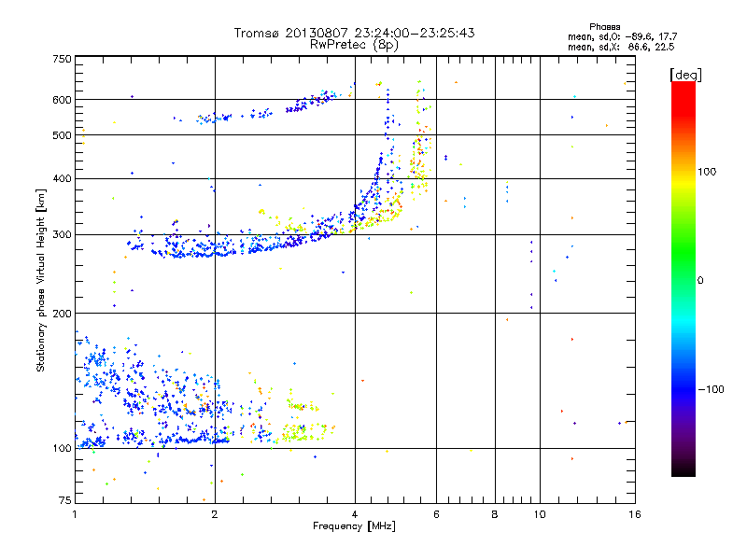Click the y-axis tick label '750'
Viewport: 747px width, 560px height.
click(x=62, y=59)
